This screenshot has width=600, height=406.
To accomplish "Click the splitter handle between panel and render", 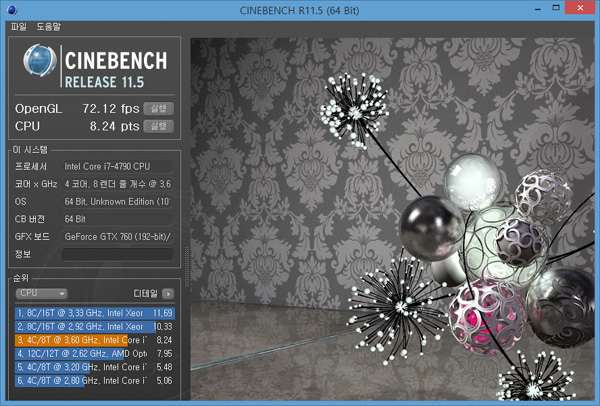I will tap(187, 266).
